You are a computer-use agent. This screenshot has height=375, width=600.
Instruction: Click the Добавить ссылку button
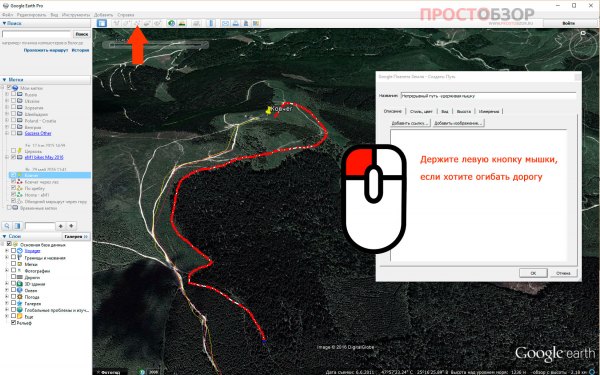410,123
